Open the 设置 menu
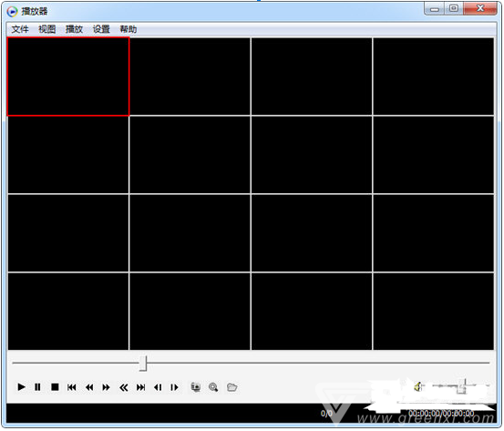 [x=101, y=29]
